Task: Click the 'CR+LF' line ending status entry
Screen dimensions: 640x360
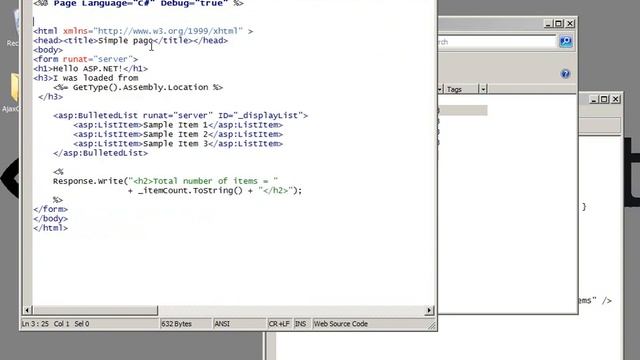Action: tap(279, 324)
